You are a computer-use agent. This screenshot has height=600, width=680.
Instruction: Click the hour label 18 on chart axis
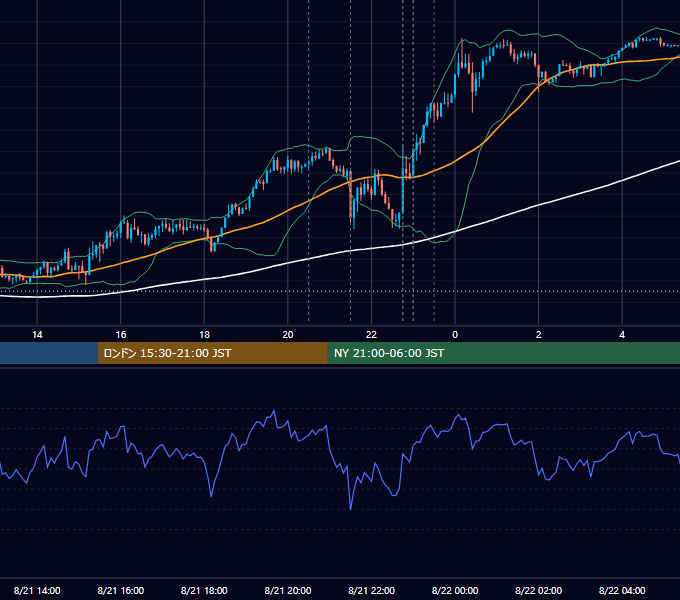pos(204,335)
